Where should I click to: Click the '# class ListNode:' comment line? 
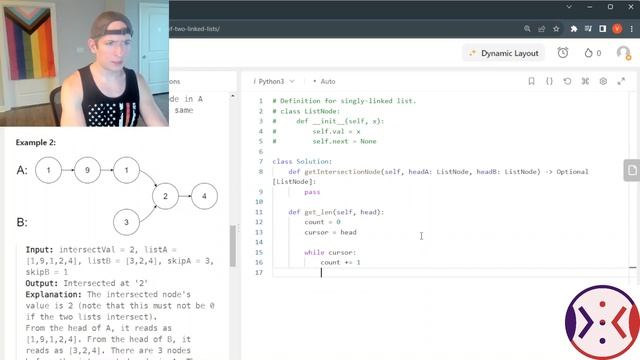306,111
